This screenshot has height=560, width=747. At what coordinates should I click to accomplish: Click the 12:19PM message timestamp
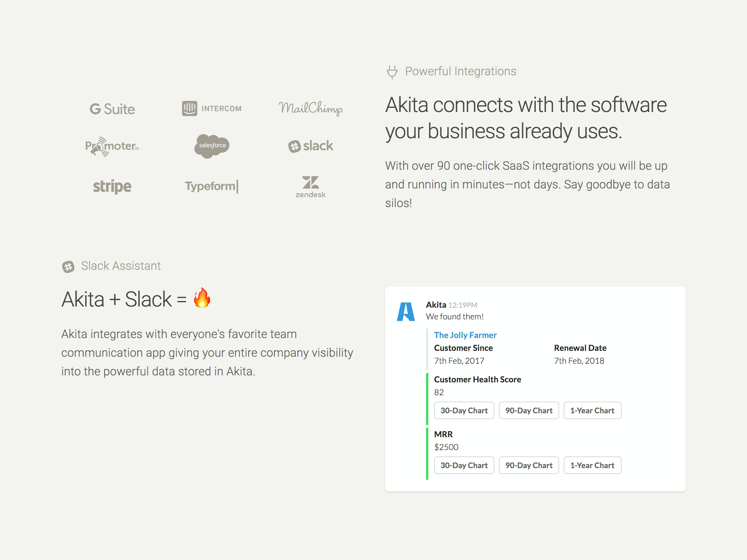point(463,305)
